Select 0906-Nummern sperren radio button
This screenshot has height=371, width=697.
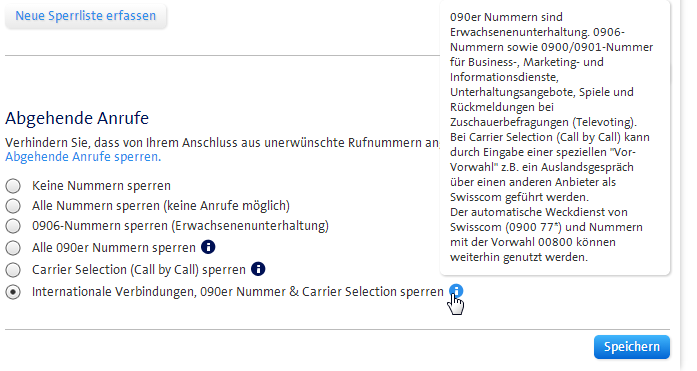13,226
